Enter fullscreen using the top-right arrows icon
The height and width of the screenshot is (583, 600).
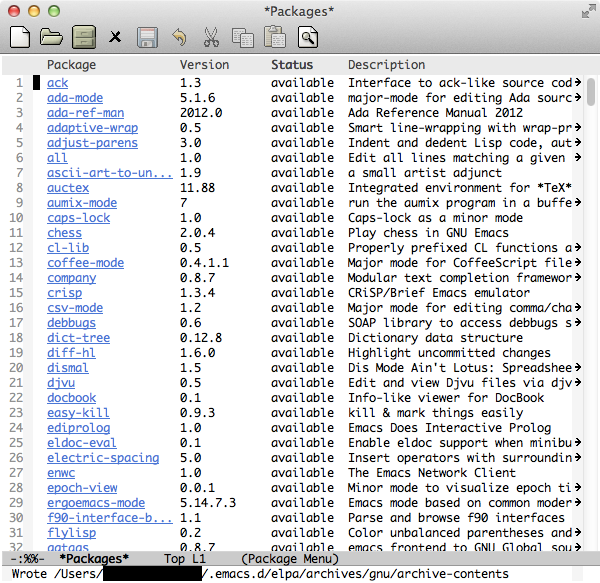click(588, 11)
